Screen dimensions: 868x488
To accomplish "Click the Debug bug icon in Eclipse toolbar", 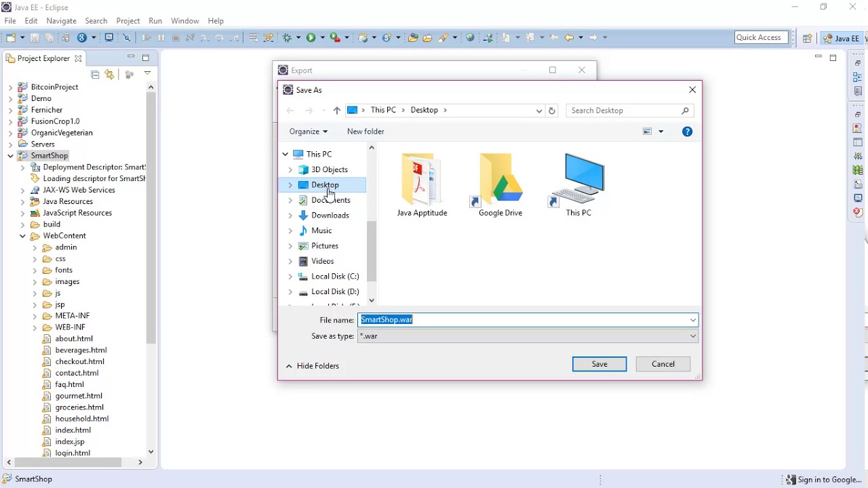I will tap(288, 38).
